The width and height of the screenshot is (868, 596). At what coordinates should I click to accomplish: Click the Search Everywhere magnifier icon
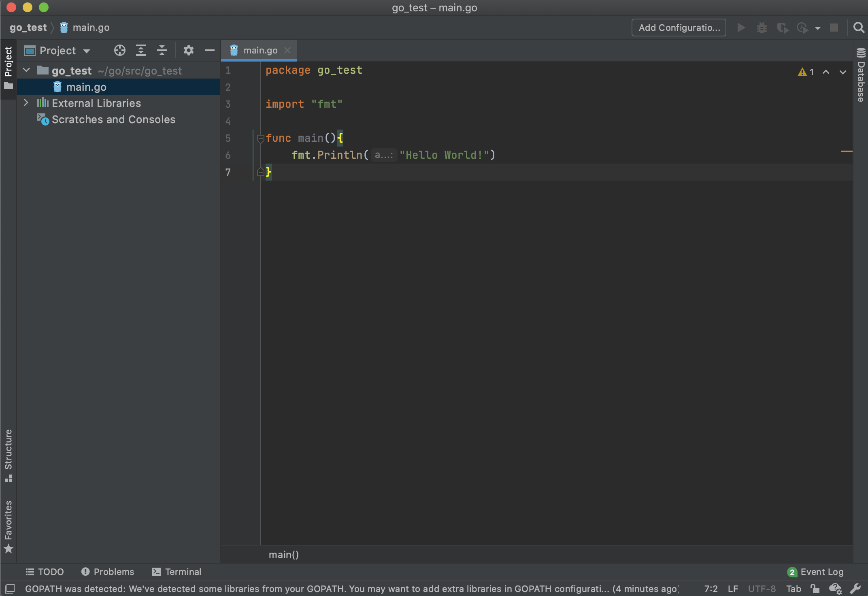click(858, 28)
